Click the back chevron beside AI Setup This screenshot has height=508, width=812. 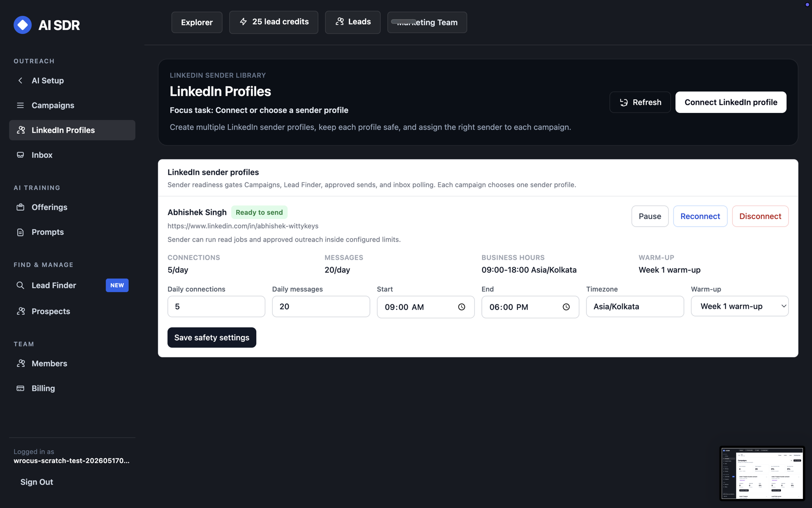click(x=20, y=80)
